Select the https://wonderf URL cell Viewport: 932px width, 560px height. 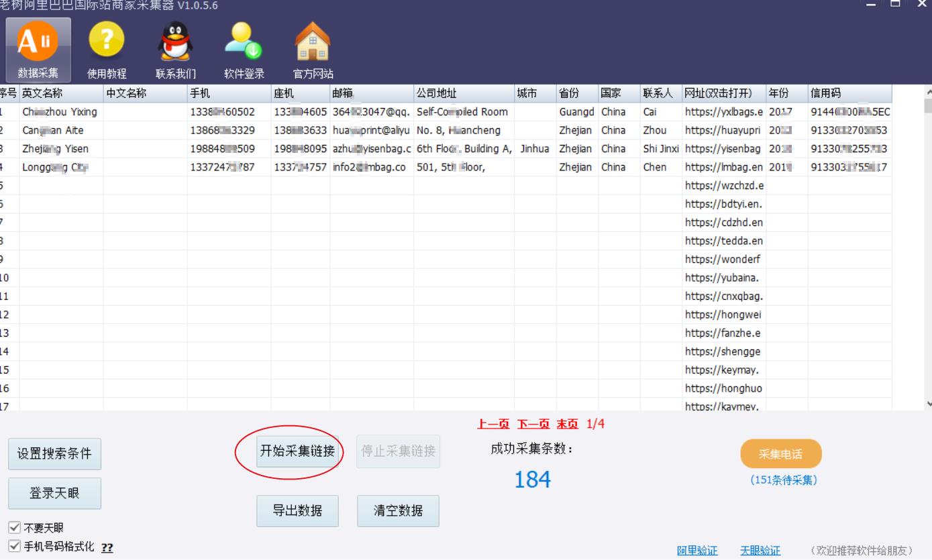point(724,260)
